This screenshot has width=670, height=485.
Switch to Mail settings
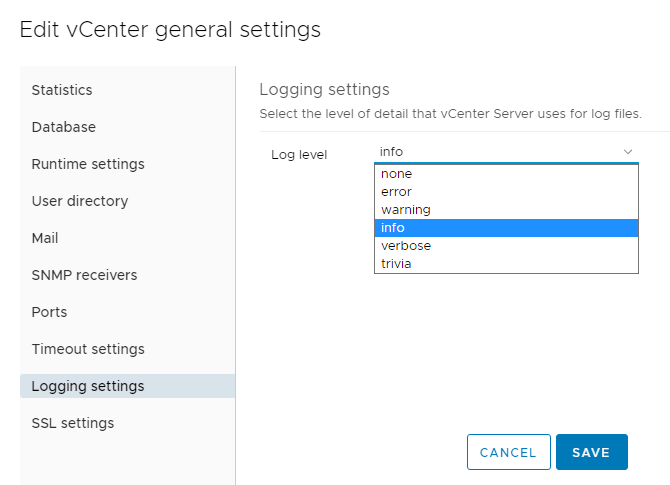pos(45,238)
